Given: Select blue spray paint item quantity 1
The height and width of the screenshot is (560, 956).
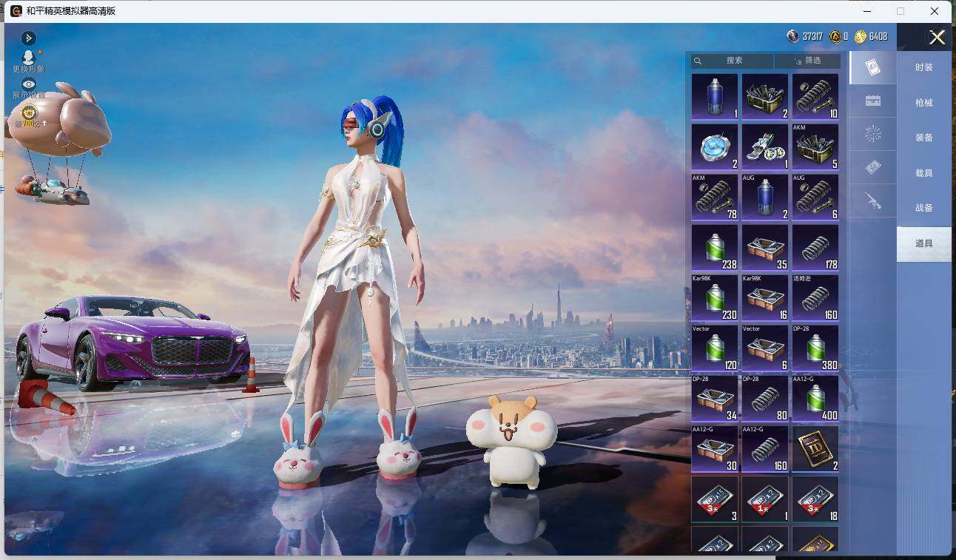Looking at the screenshot, I should (715, 96).
